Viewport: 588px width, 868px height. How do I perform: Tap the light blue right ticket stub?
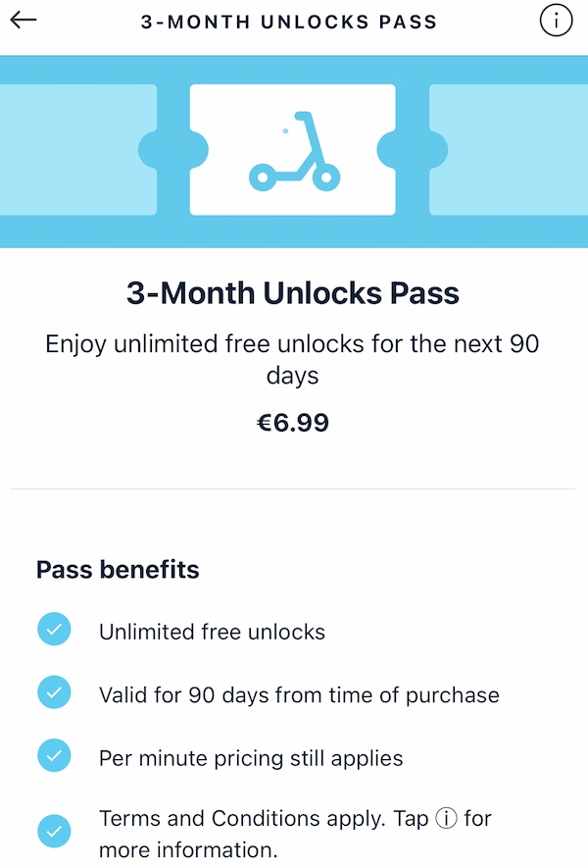(509, 149)
